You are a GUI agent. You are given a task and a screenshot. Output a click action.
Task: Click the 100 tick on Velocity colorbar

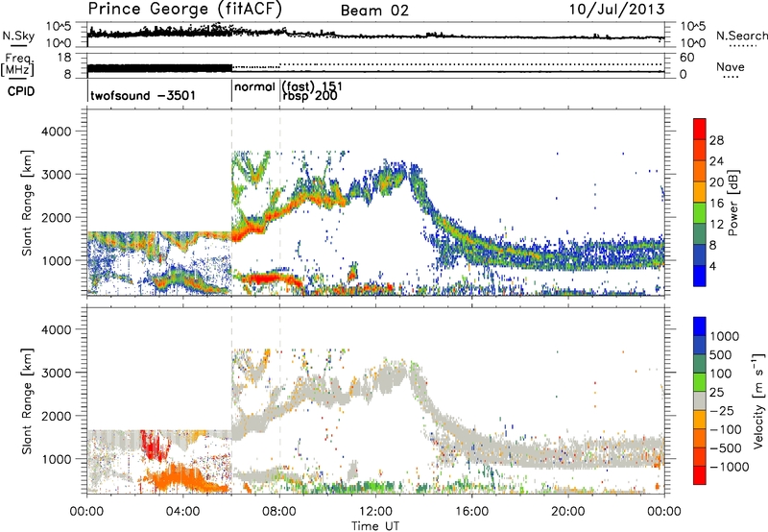720,374
